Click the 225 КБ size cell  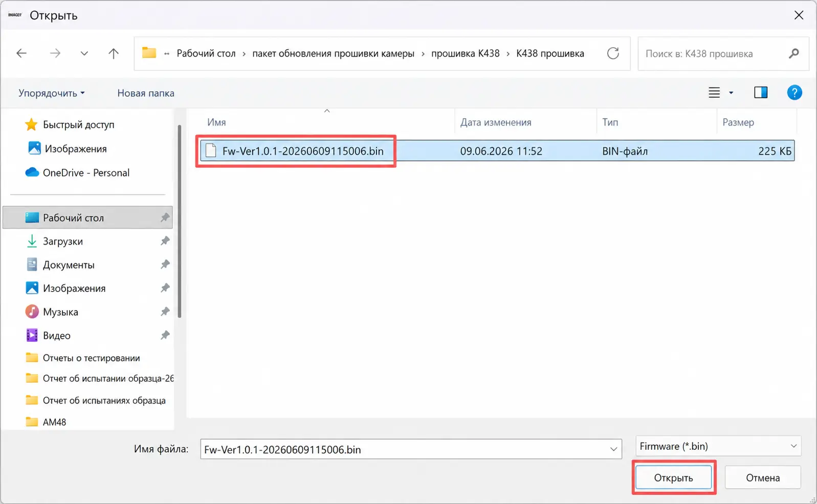pos(775,151)
